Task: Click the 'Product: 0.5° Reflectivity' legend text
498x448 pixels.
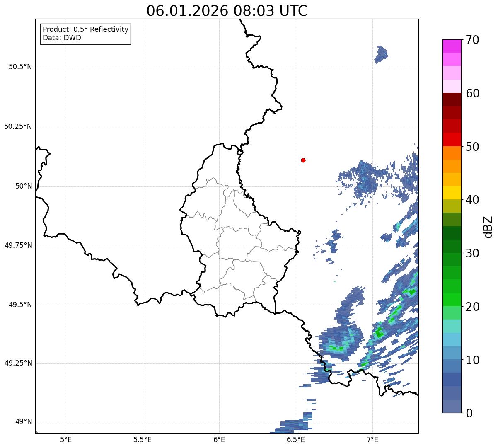Action: coord(86,30)
